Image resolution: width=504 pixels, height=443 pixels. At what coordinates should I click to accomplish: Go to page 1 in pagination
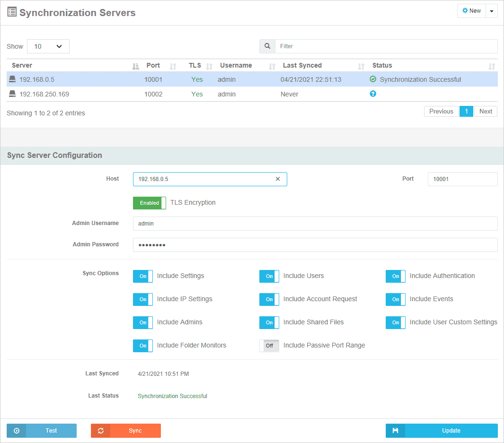[x=466, y=112]
